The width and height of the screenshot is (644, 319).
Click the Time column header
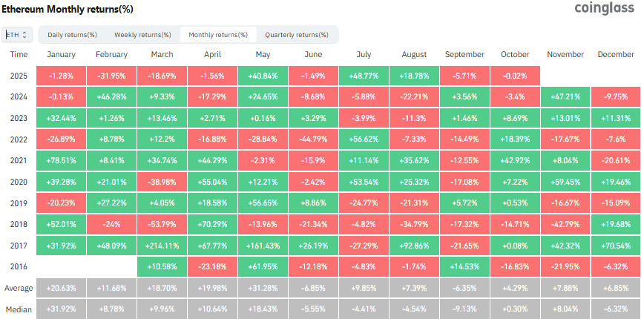19,55
